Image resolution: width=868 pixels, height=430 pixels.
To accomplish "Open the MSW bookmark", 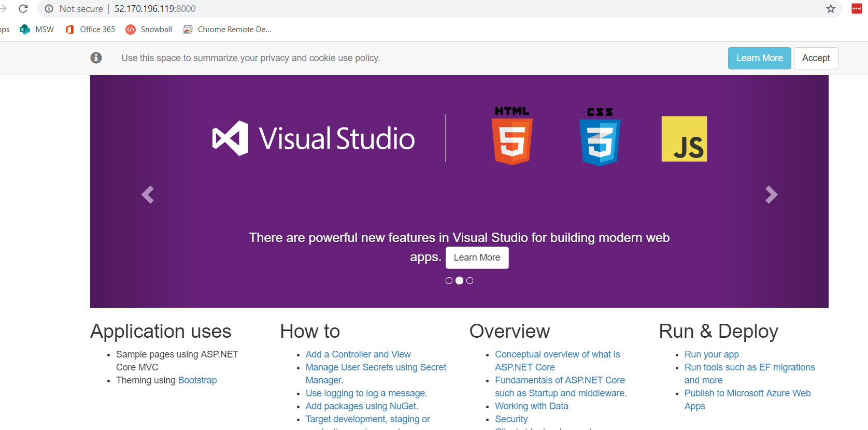I will pos(37,30).
